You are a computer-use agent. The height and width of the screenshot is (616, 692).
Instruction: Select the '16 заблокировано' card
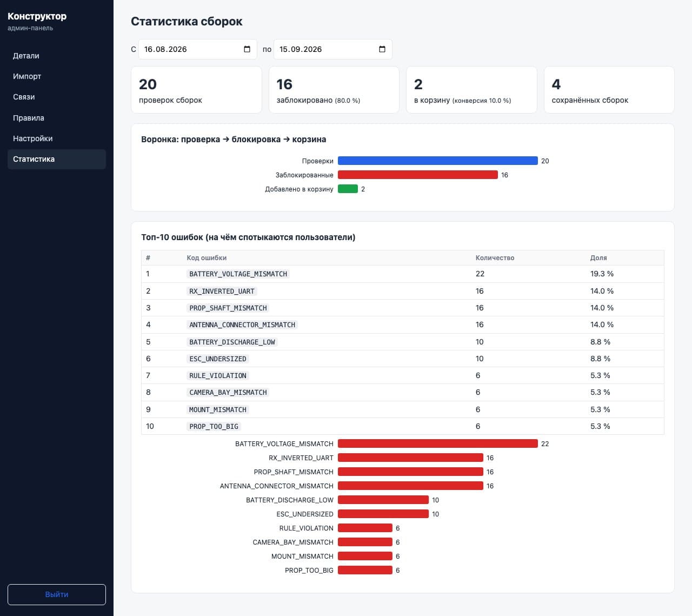(x=334, y=90)
